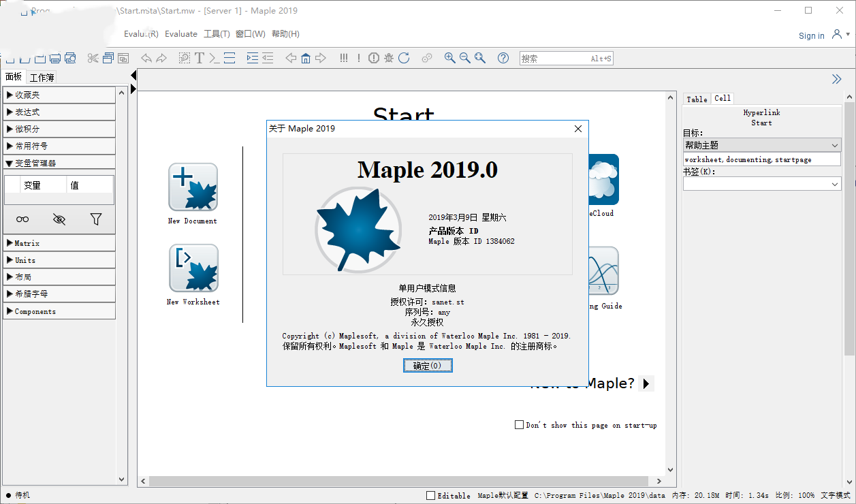856x504 pixels.
Task: Click the 确定(O) button
Action: [x=428, y=366]
